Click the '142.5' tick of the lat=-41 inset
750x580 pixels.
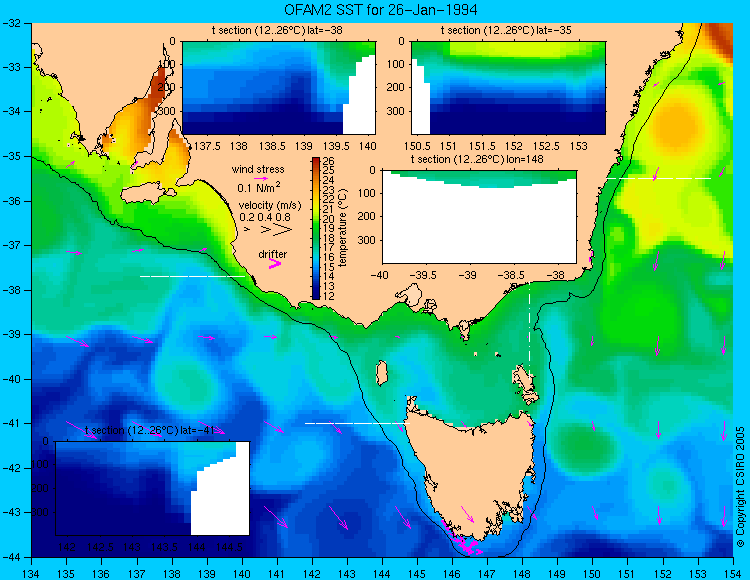pyautogui.click(x=100, y=547)
